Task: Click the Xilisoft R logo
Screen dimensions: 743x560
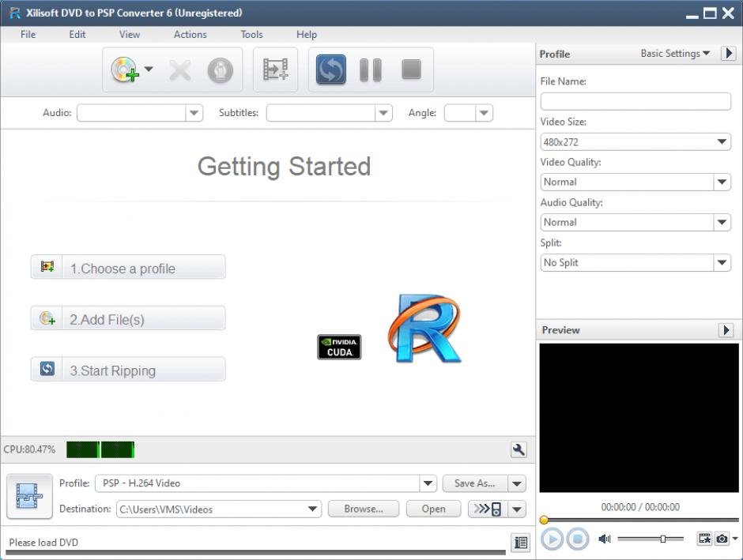Action: 424,328
